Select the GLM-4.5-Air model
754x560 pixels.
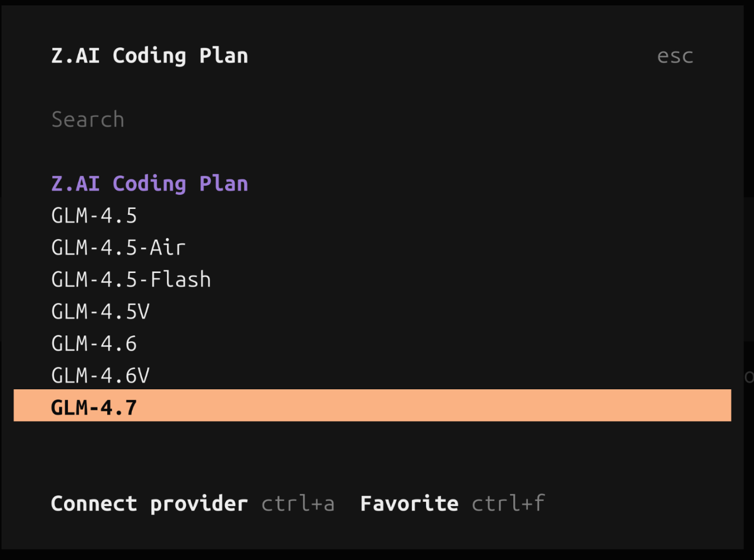(118, 247)
